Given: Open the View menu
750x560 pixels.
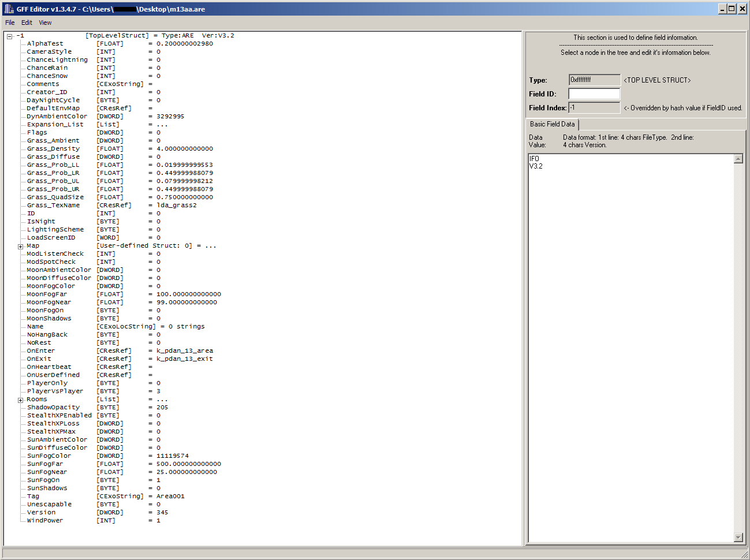Looking at the screenshot, I should click(x=45, y=23).
